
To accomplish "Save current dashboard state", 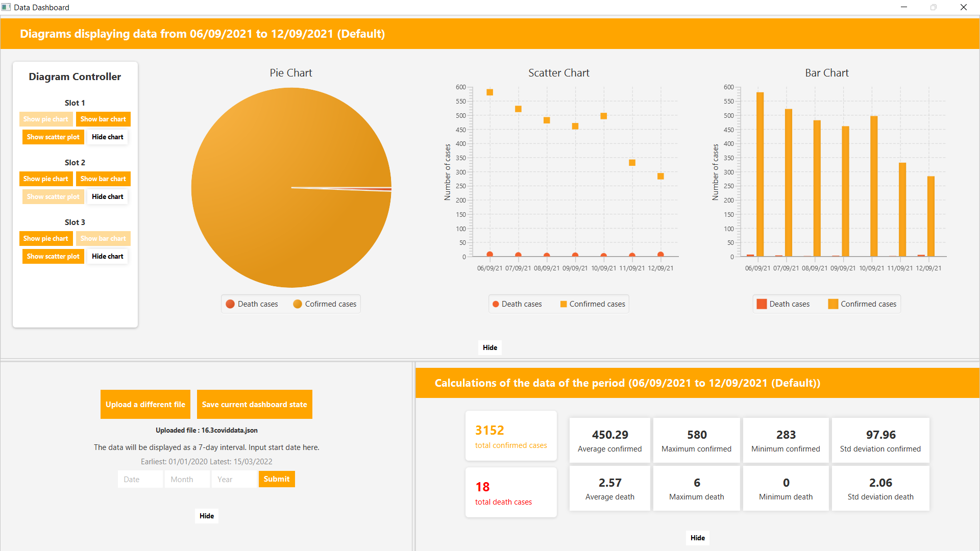I will (x=254, y=404).
